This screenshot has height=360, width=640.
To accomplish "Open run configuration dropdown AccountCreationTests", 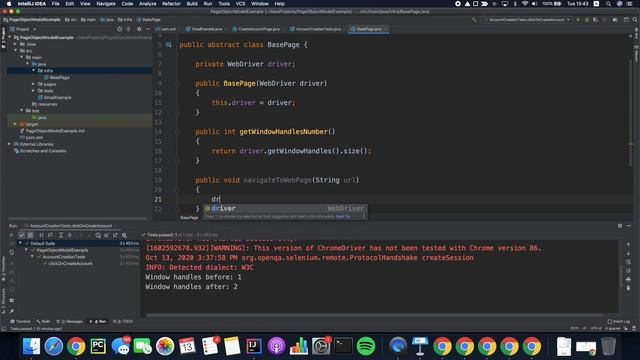I will [x=527, y=20].
